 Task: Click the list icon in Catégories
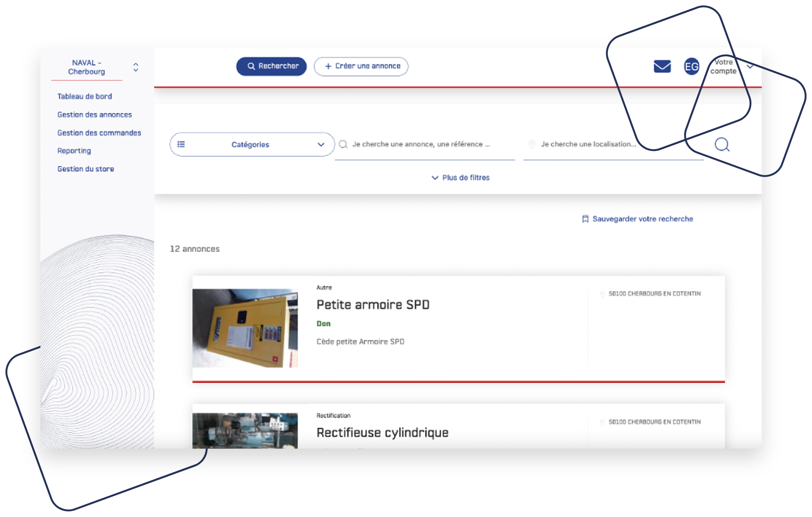pyautogui.click(x=181, y=144)
